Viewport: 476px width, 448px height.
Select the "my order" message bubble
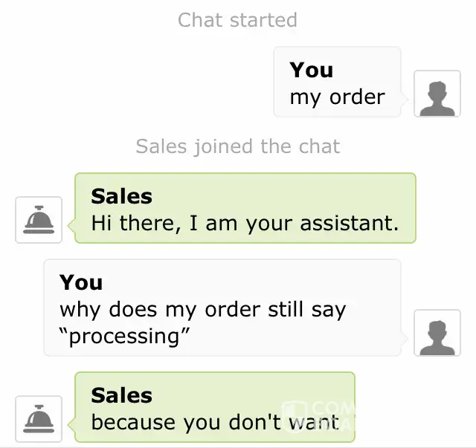[337, 82]
